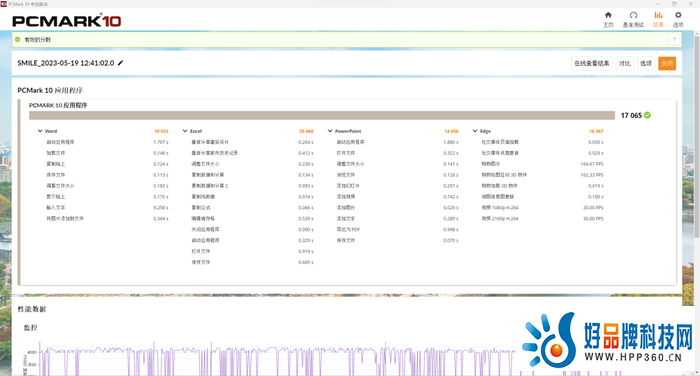This screenshot has height=376, width=700.
Task: Click the Edge score 16 367
Action: (596, 131)
